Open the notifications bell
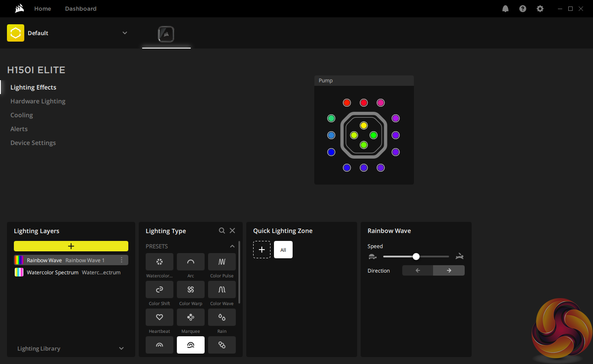The width and height of the screenshot is (593, 364). (505, 9)
